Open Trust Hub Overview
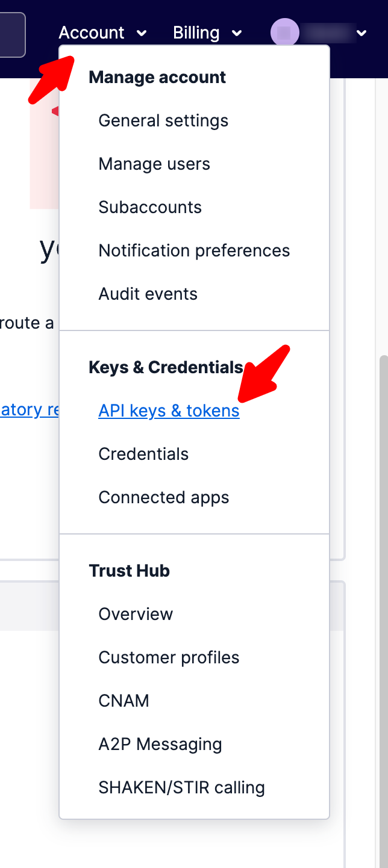The height and width of the screenshot is (868, 388). point(136,614)
